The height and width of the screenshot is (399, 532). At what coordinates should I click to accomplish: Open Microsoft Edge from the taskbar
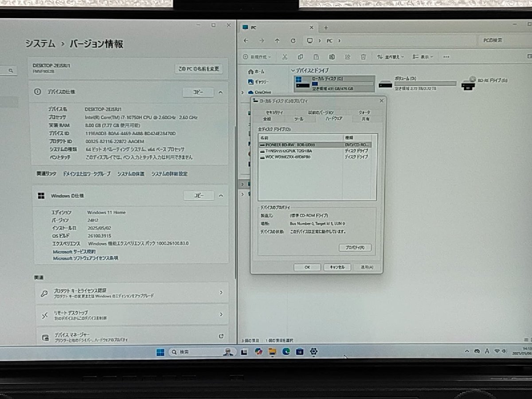tap(286, 352)
